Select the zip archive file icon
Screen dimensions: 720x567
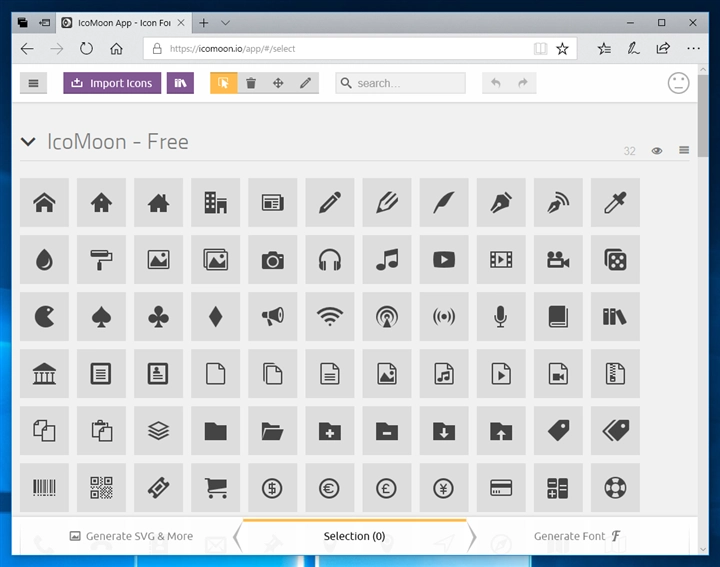click(615, 373)
